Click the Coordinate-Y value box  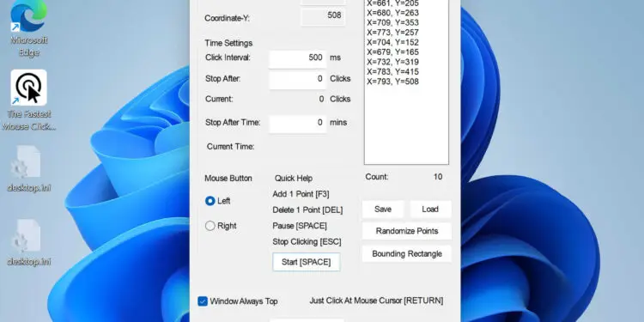323,16
